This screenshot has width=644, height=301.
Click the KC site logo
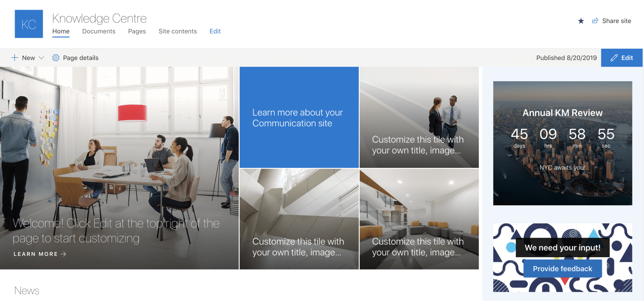[29, 24]
